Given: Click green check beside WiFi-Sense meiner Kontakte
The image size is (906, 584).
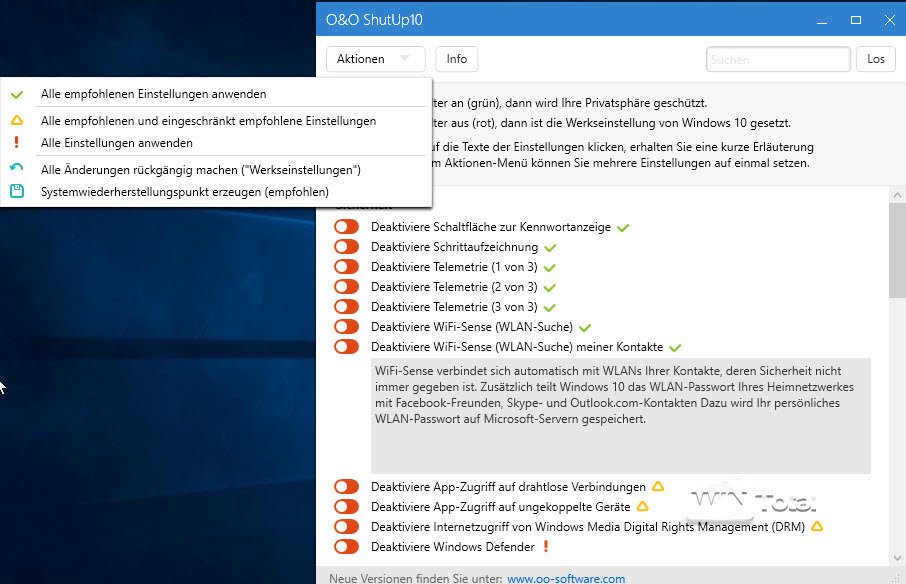Looking at the screenshot, I should [675, 348].
